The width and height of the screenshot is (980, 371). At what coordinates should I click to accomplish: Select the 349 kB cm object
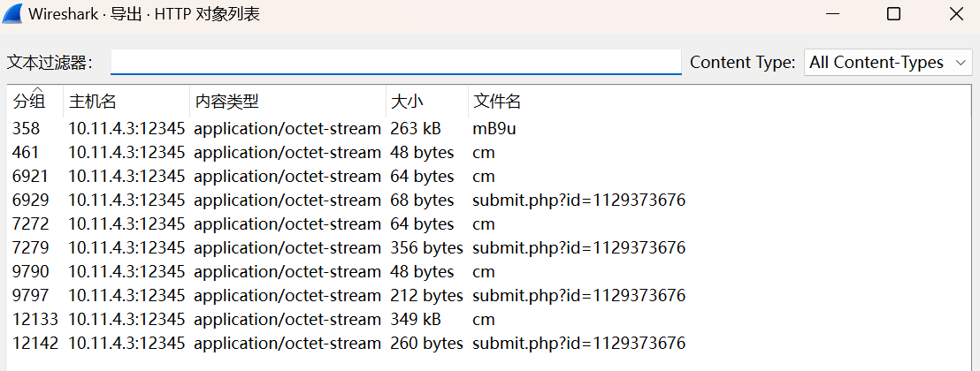pos(483,320)
